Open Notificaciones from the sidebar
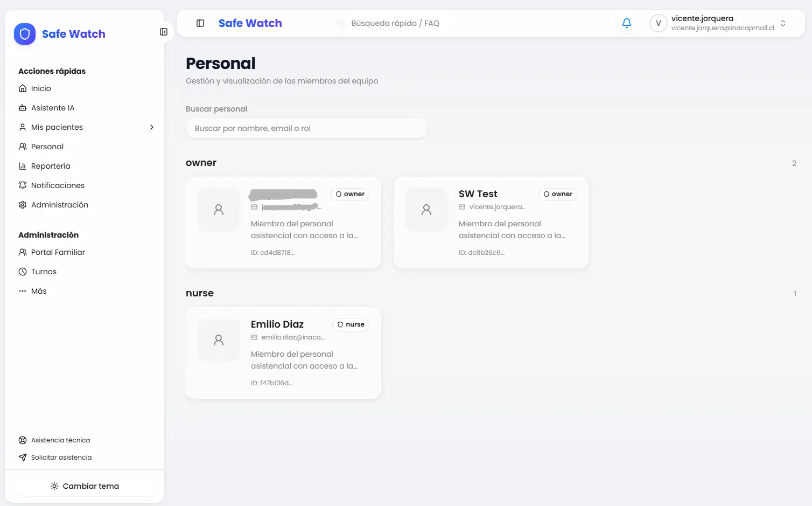 57,185
